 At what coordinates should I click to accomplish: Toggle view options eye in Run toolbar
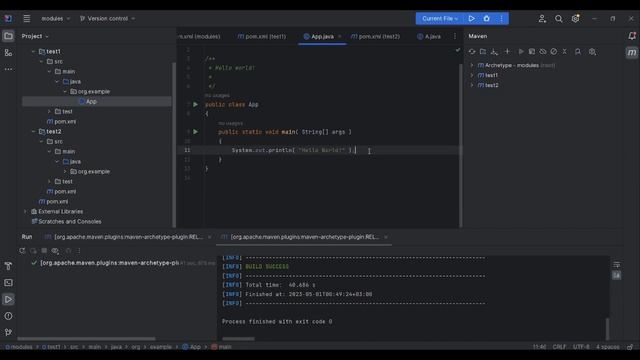click(55, 251)
